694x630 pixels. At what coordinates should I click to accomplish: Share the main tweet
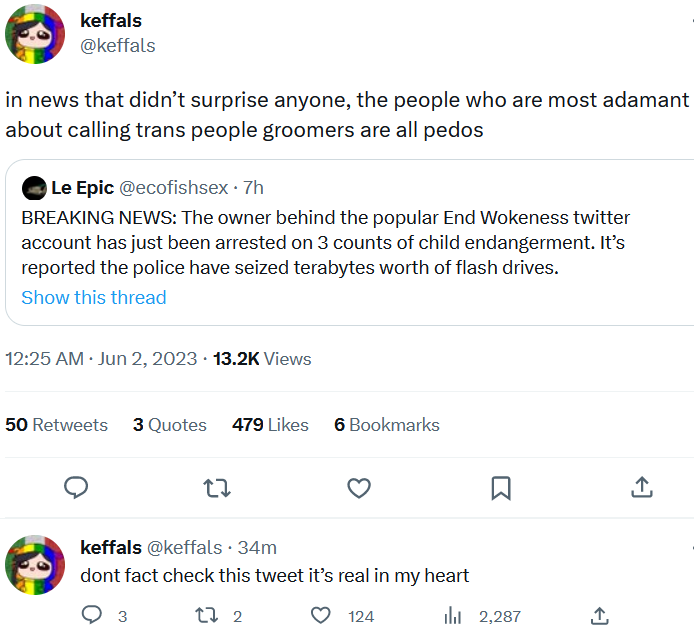(642, 487)
